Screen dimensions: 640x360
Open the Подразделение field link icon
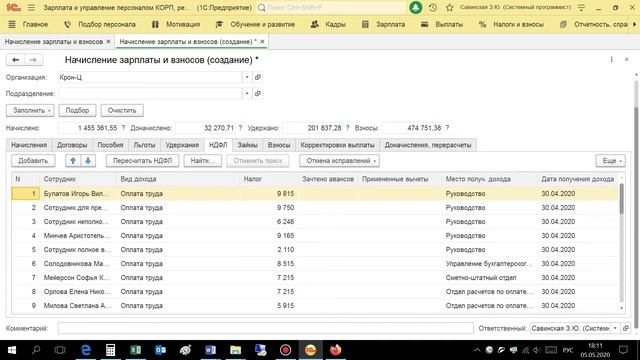pos(258,93)
